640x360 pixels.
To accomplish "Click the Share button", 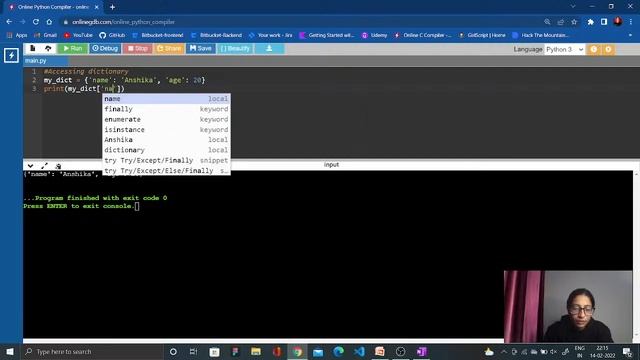I will [x=169, y=49].
